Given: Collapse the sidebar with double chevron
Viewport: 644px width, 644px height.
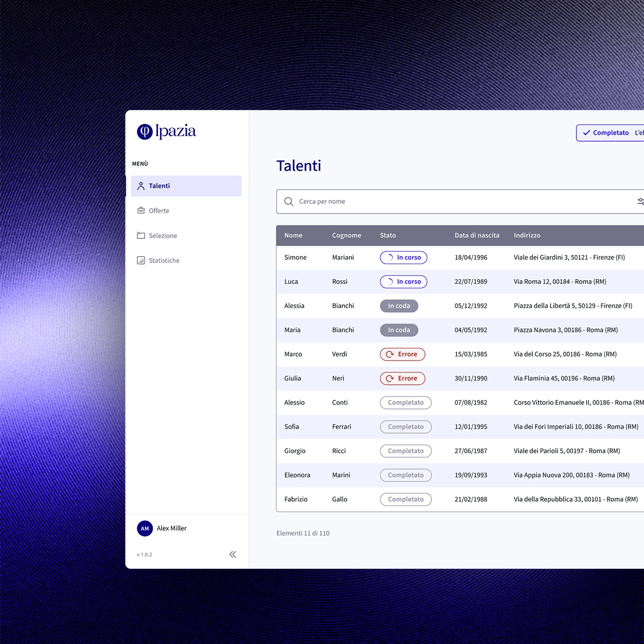Looking at the screenshot, I should 232,554.
